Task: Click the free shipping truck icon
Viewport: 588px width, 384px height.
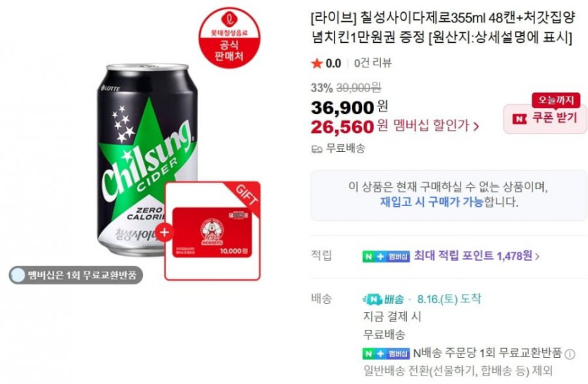Action: click(317, 150)
